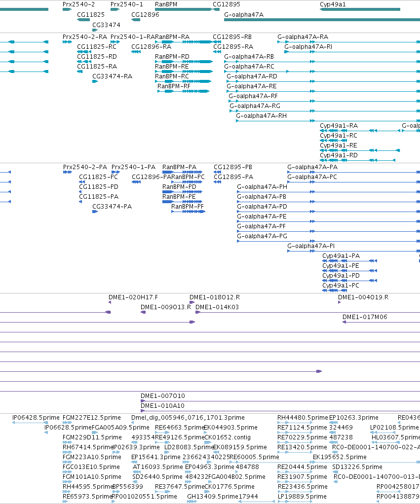Select transcript RanBPM-RE
420x504 pixels.
pos(172,67)
